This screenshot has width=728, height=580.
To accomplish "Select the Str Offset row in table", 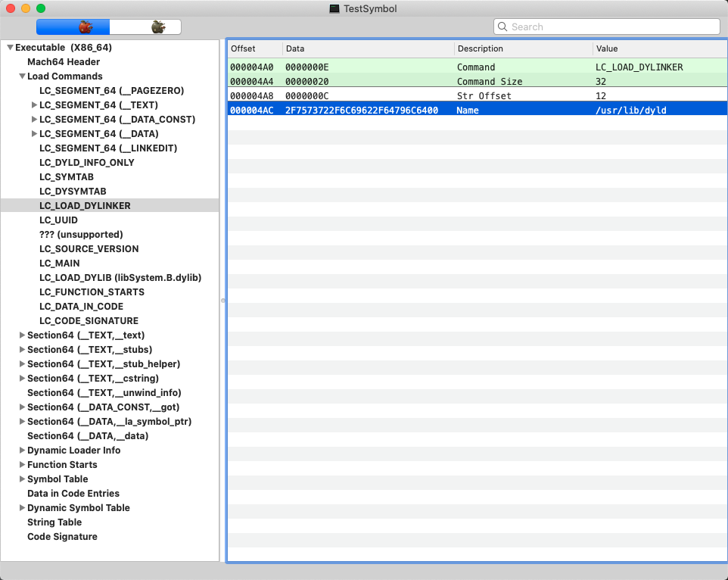I will click(477, 96).
